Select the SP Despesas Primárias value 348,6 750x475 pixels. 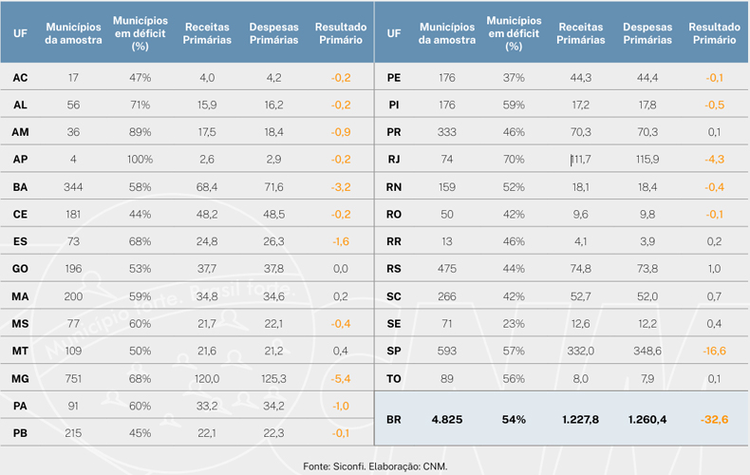click(647, 351)
